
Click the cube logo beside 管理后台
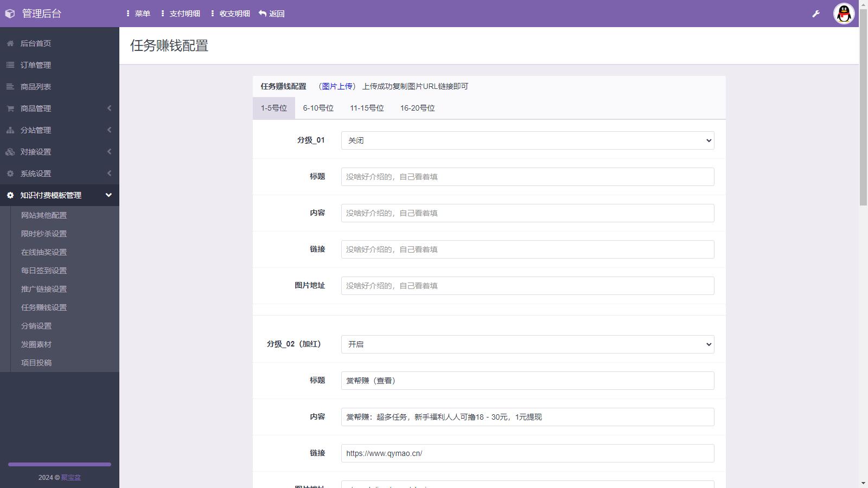pos(10,14)
